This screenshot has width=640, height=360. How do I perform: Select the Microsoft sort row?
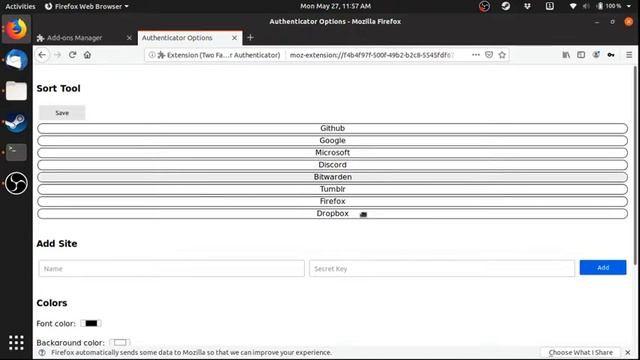332,153
